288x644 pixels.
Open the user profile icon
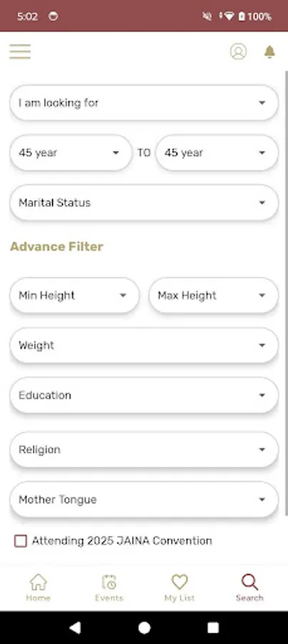coord(239,52)
